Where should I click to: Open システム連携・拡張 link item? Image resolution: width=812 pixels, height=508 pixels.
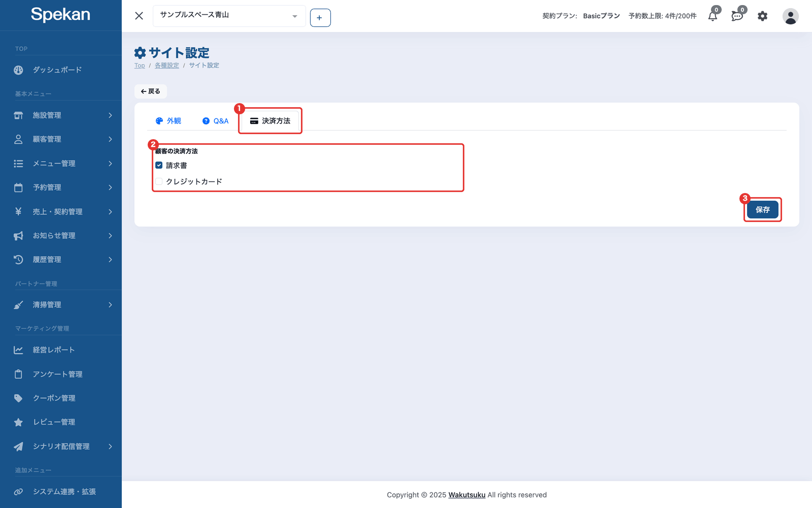61,492
